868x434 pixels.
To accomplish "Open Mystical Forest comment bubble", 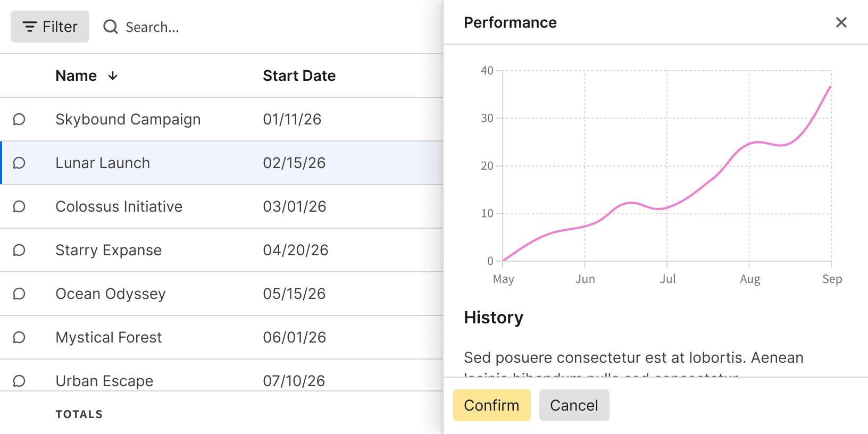I will coord(19,337).
